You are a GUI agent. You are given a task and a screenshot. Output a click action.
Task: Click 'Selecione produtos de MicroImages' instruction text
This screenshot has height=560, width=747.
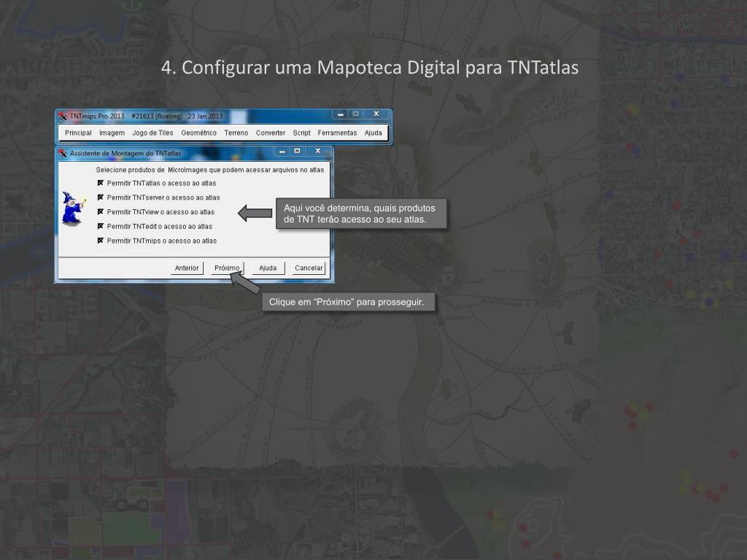209,169
